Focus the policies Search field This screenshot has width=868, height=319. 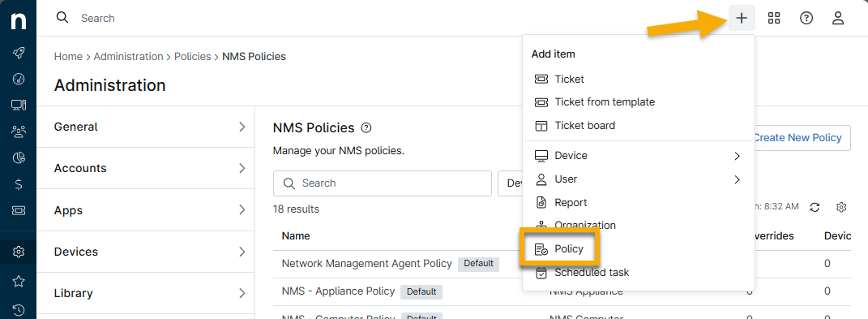point(383,183)
